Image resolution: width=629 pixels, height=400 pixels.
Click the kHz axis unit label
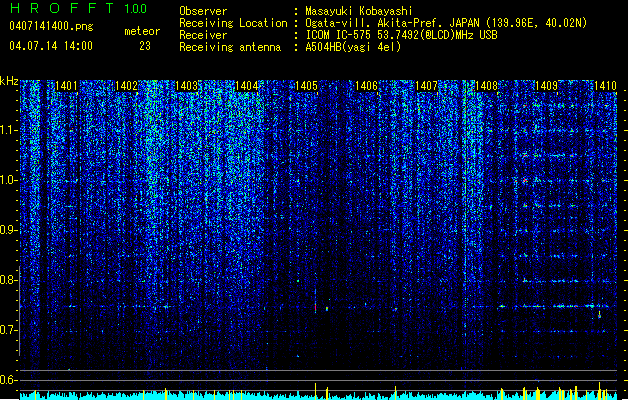(9, 81)
